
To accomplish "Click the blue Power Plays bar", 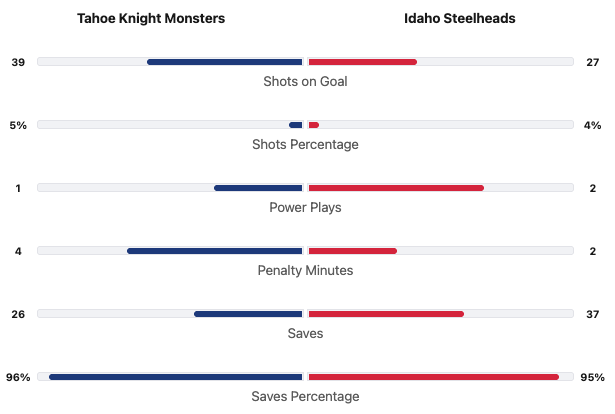I will click(x=258, y=188).
